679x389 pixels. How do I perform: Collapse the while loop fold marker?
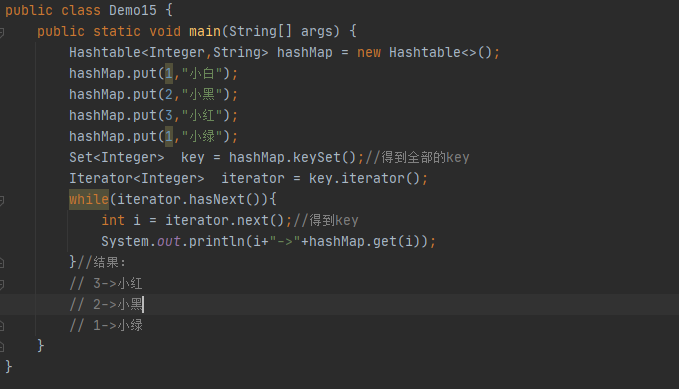(x=2, y=200)
